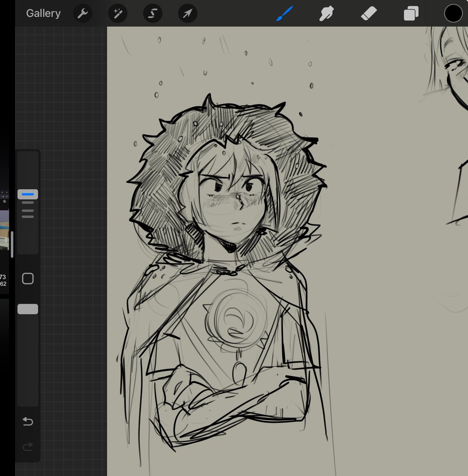Select the Brush tool

click(x=284, y=14)
